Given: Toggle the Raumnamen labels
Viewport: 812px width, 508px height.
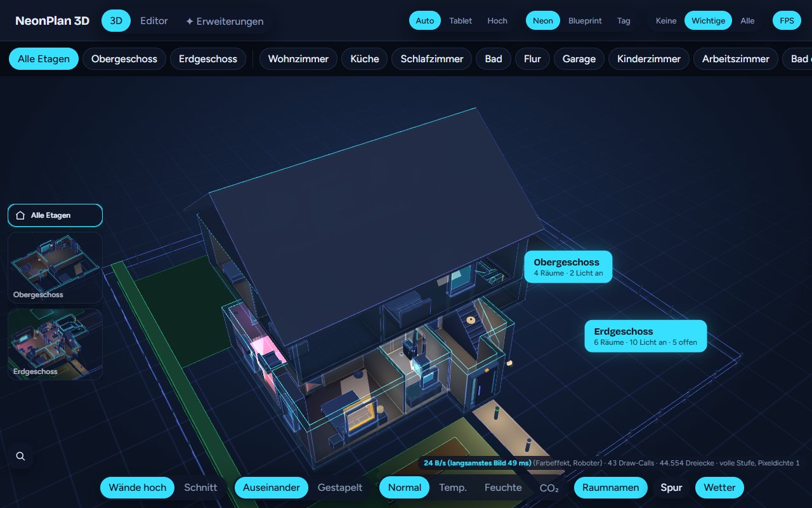Looking at the screenshot, I should click(611, 488).
